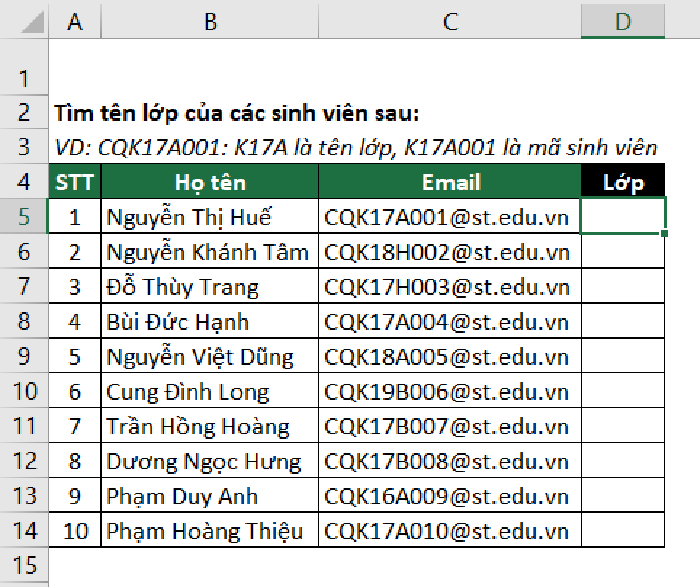Select cell 'Bùi Đức Hạnh'
The image size is (700, 587).
coord(210,321)
